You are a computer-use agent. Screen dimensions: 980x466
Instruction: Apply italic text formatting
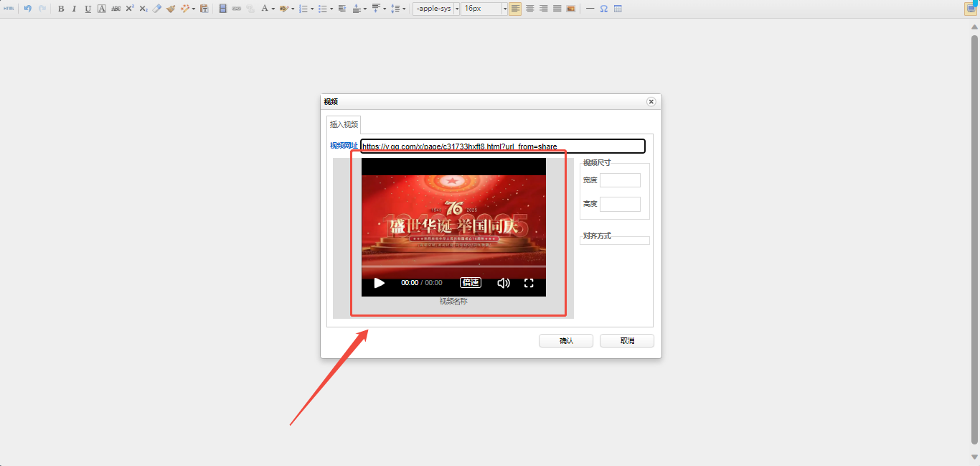(74, 9)
